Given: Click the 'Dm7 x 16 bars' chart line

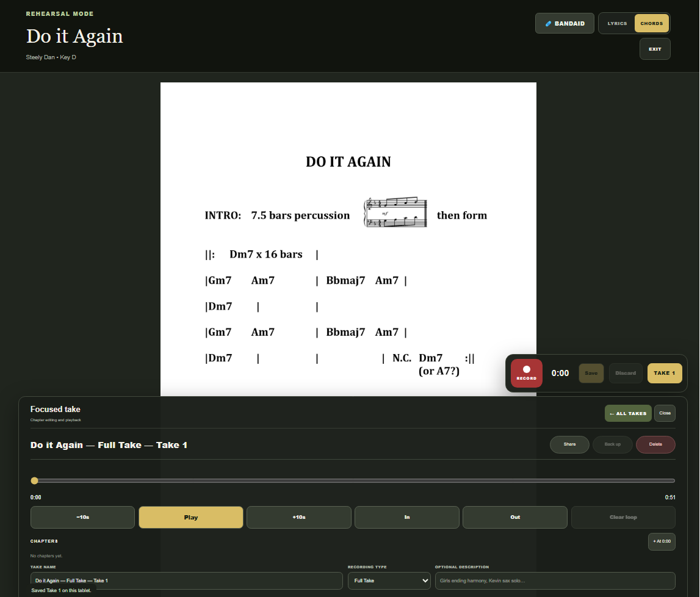Looking at the screenshot, I should click(x=266, y=254).
